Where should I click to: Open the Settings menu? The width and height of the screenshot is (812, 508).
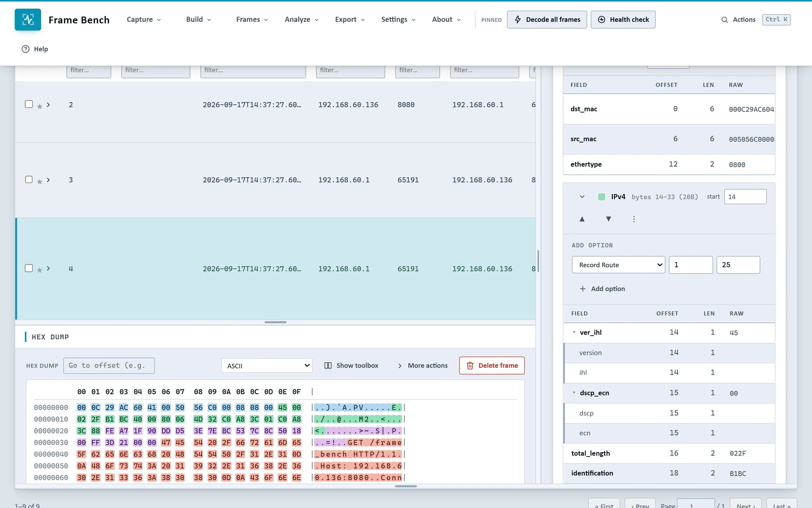(398, 20)
